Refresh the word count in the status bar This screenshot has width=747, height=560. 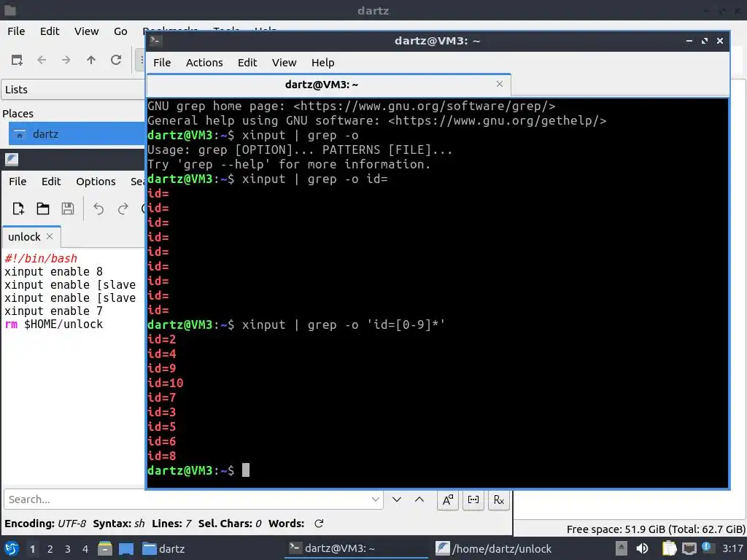click(320, 524)
